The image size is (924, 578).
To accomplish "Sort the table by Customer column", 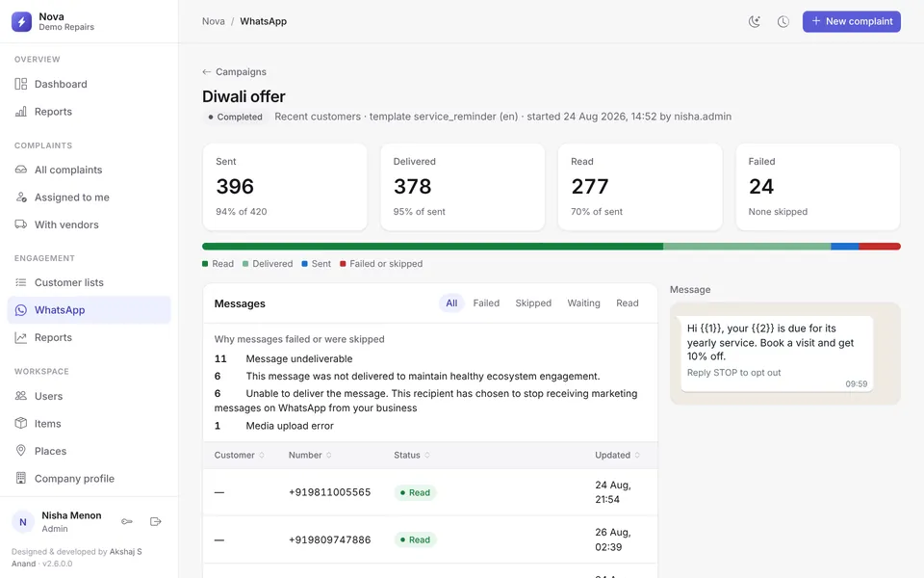I will [x=240, y=456].
